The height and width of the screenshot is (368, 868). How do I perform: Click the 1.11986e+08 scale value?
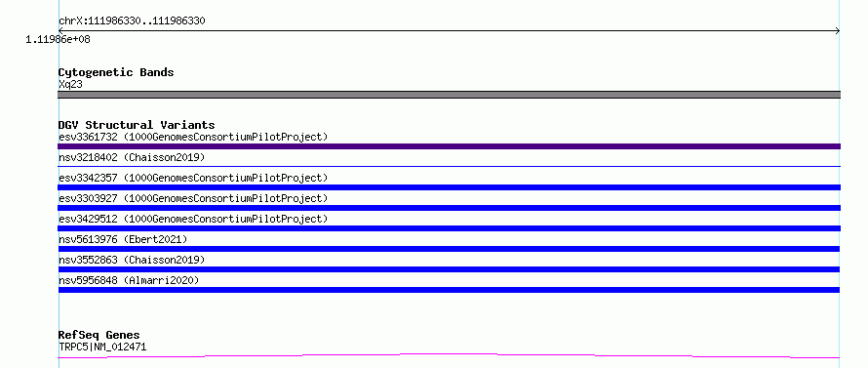[x=59, y=40]
